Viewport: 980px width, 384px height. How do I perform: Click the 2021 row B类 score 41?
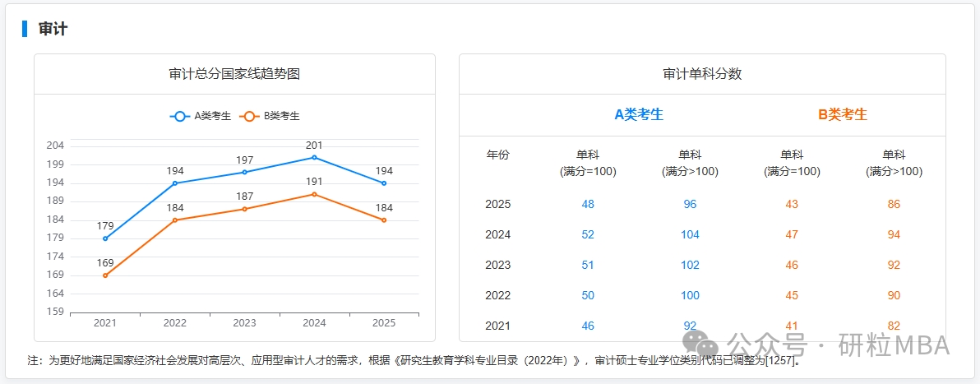point(792,326)
